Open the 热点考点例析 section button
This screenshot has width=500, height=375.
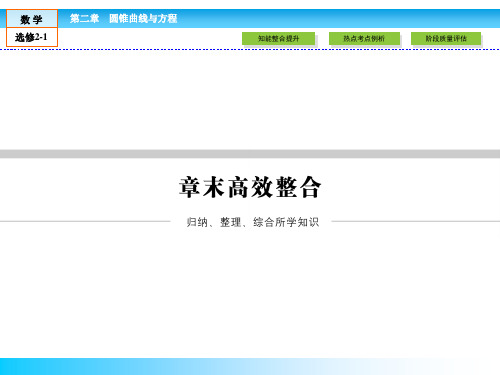364,38
